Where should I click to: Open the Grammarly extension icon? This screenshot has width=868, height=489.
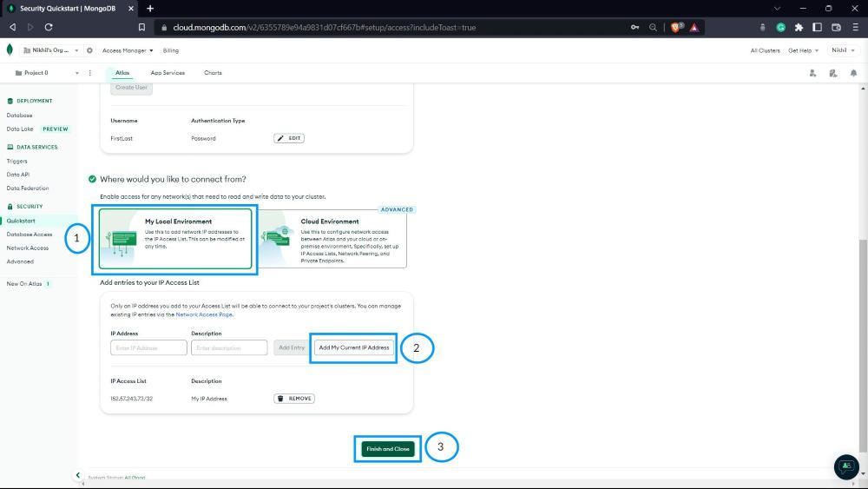(x=780, y=27)
